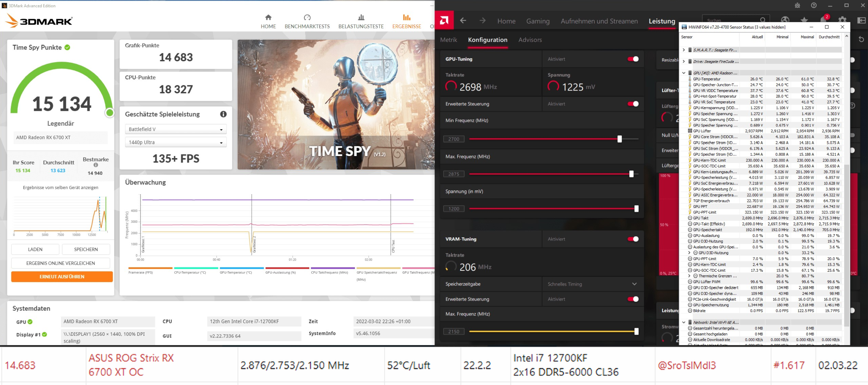
Task: Click the AMD Radeon Software logo
Action: pyautogui.click(x=444, y=21)
